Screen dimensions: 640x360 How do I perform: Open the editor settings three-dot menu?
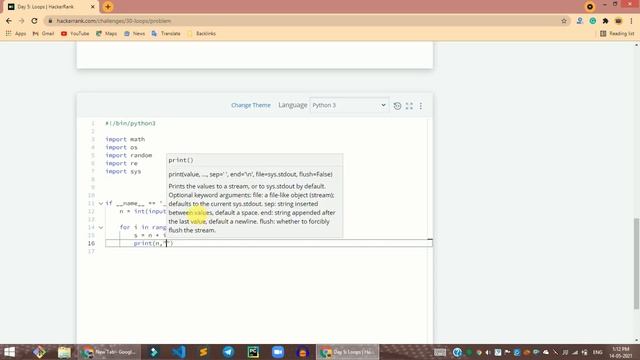tap(421, 106)
